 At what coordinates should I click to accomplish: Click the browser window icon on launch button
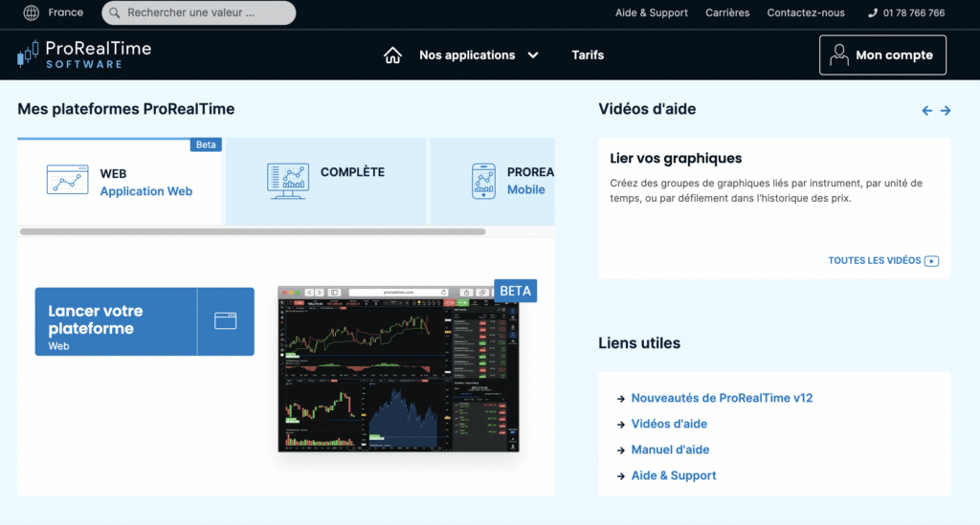pos(226,321)
